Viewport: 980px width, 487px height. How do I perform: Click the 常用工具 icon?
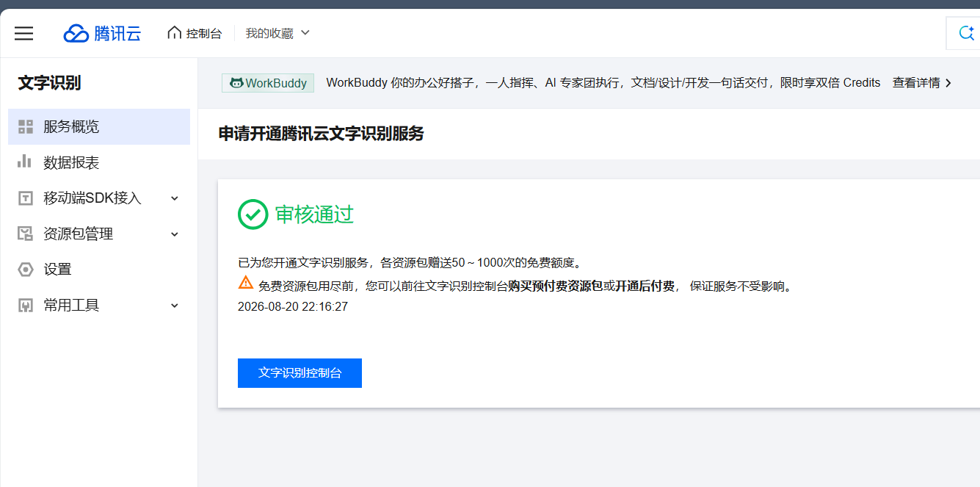[x=26, y=306]
